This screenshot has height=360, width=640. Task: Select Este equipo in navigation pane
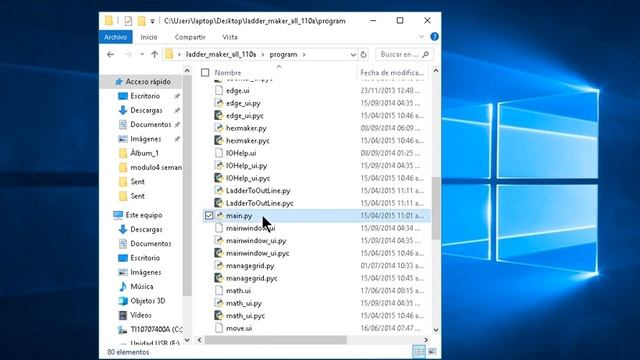pos(144,215)
